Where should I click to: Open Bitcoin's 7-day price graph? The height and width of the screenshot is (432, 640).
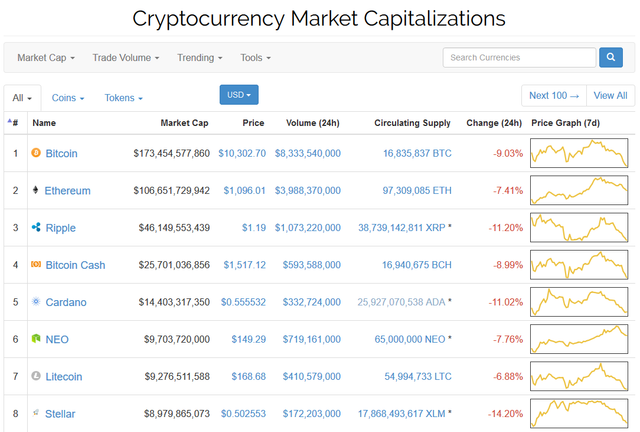pyautogui.click(x=580, y=153)
